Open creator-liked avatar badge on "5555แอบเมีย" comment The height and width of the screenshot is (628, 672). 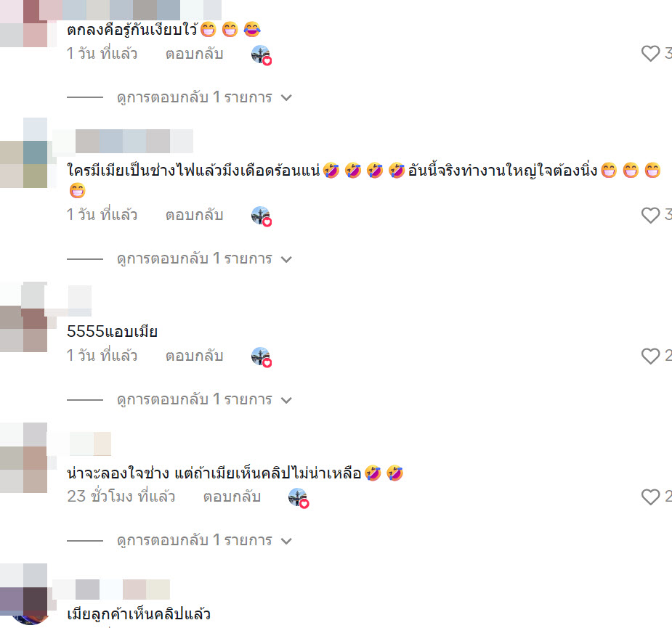(261, 357)
